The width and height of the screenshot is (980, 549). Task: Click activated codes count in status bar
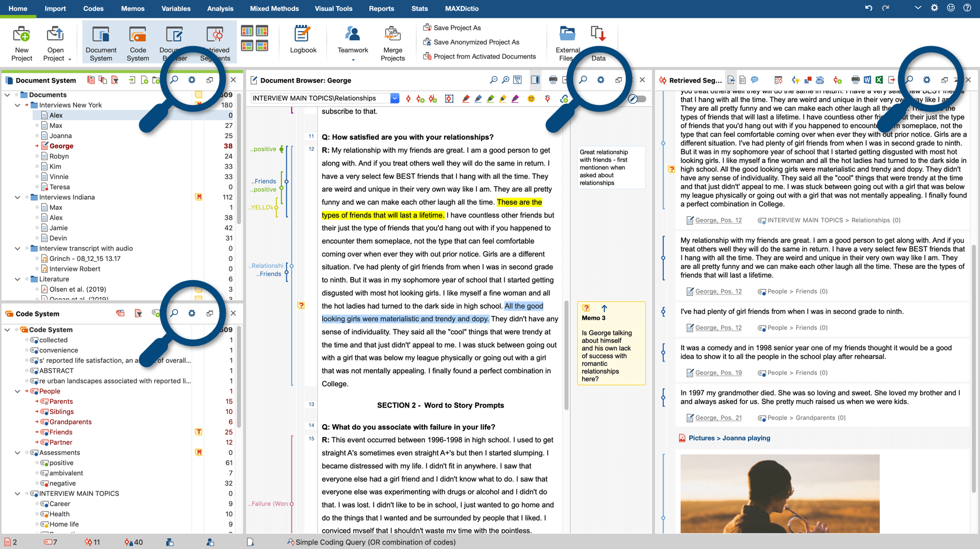(51, 542)
